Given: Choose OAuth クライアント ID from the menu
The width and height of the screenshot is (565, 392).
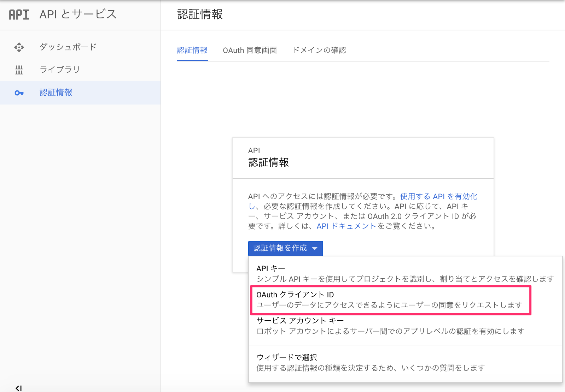Looking at the screenshot, I should point(295,295).
